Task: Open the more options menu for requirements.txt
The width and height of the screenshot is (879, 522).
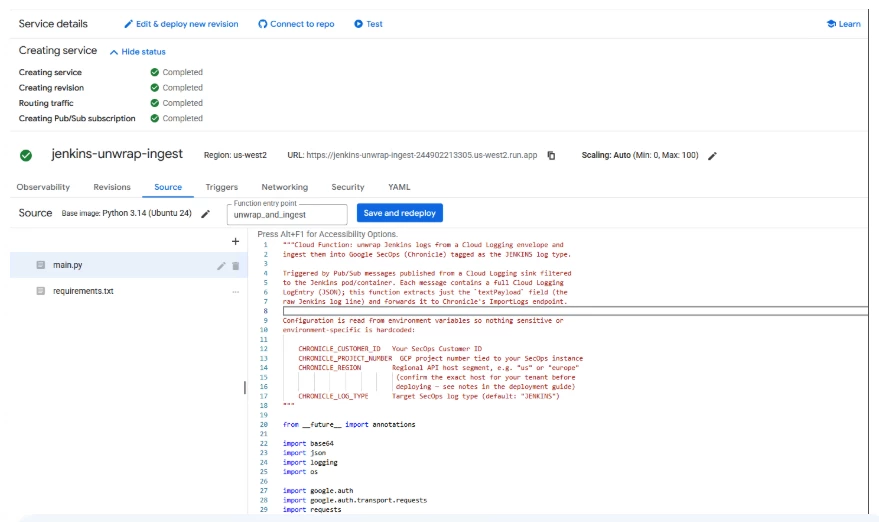Action: point(235,292)
